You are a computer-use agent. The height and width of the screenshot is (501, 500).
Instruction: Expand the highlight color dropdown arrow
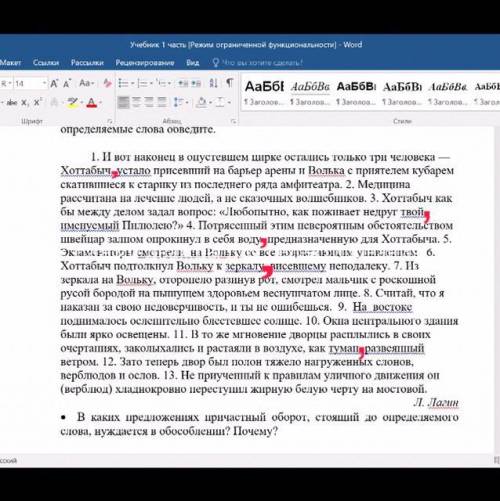[x=81, y=103]
